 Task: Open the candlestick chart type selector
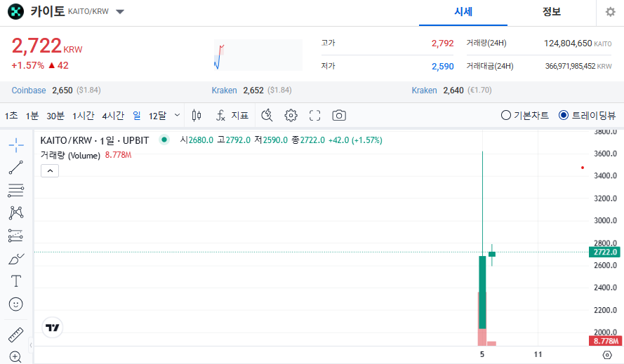[x=197, y=115]
